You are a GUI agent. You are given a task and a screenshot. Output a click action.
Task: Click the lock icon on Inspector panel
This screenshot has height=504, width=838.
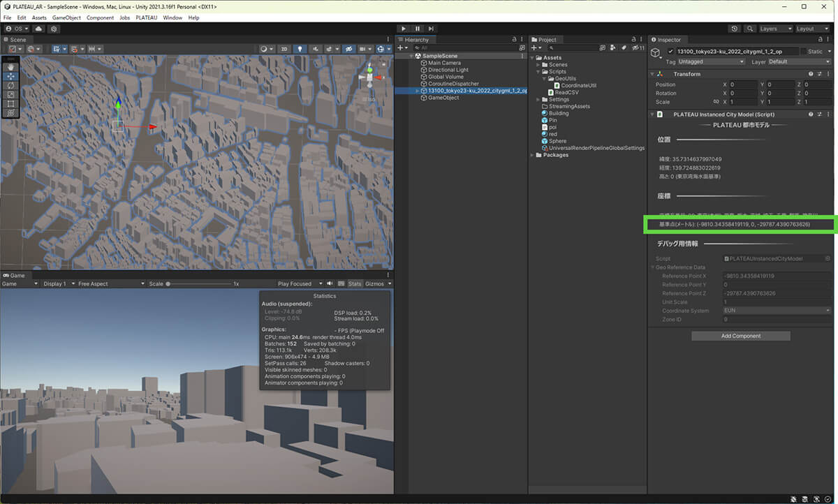pos(822,40)
